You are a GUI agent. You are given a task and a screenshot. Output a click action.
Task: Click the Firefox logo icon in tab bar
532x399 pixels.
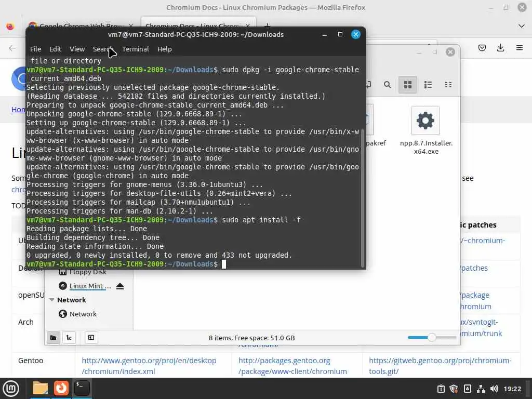10,26
